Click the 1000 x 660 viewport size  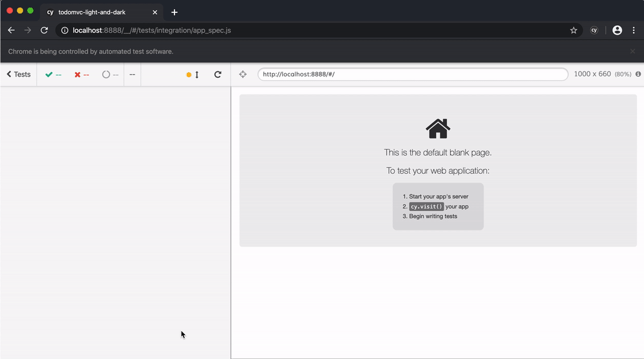tap(592, 75)
